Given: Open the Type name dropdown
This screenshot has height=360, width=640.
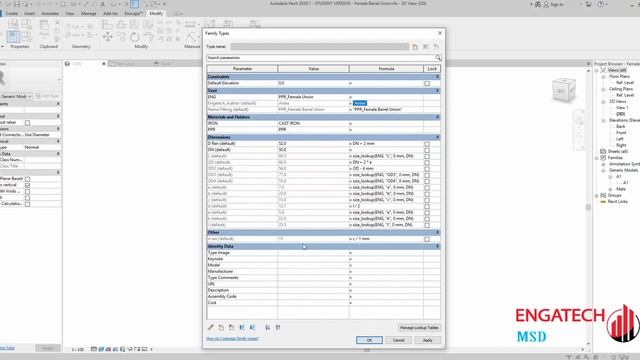Looking at the screenshot, I should [320, 47].
